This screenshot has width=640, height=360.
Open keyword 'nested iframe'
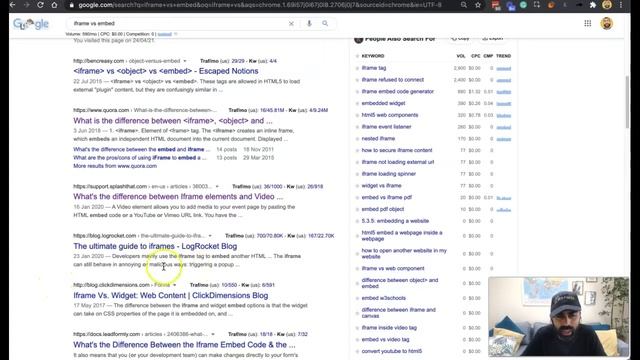click(x=378, y=139)
